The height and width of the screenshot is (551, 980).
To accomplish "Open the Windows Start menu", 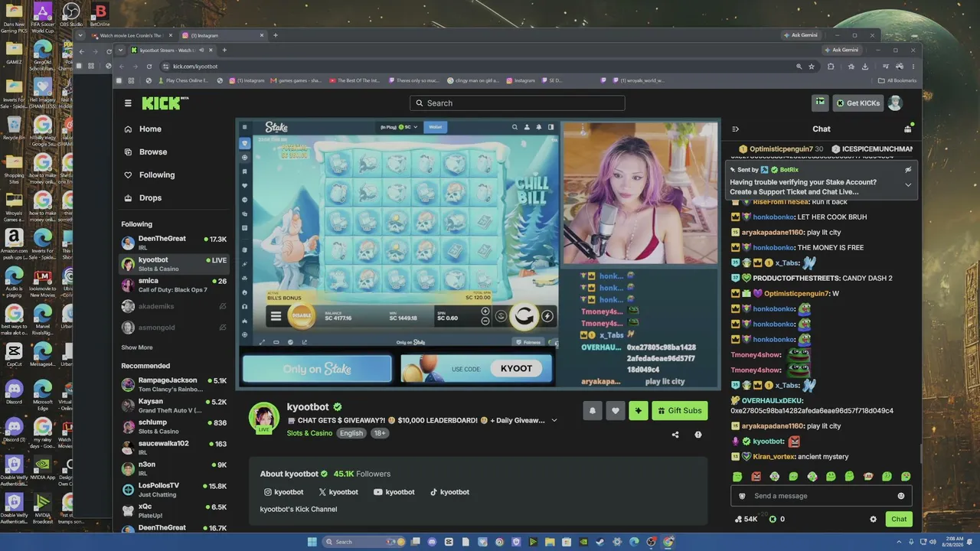I will (x=312, y=542).
